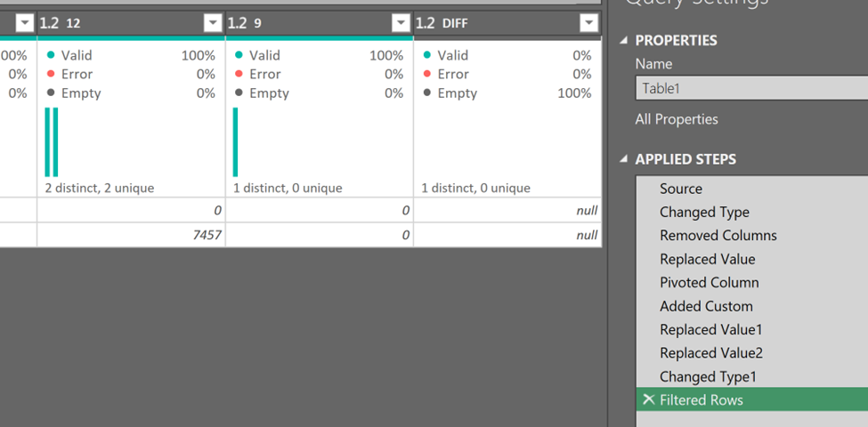Image resolution: width=868 pixels, height=427 pixels.
Task: Open the filter dropdown for column 9
Action: 401,23
